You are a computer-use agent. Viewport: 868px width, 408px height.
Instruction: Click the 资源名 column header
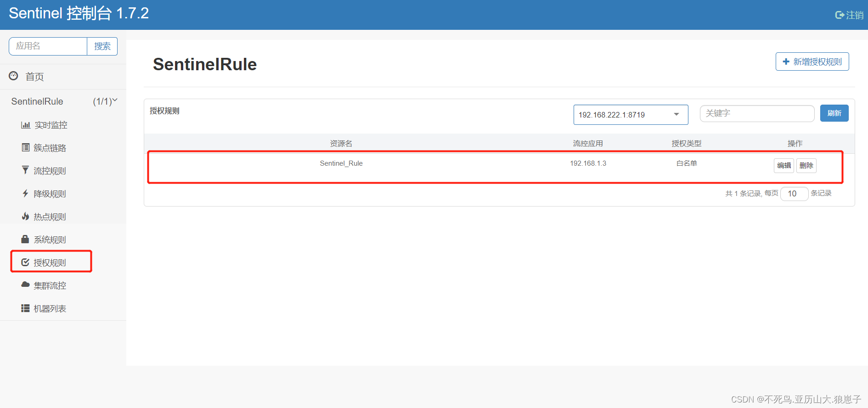[341, 144]
